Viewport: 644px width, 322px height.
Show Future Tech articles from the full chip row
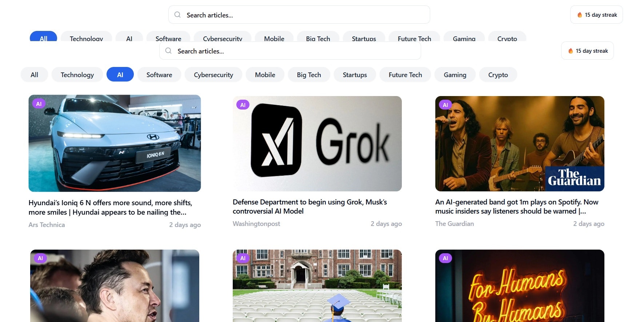point(405,75)
